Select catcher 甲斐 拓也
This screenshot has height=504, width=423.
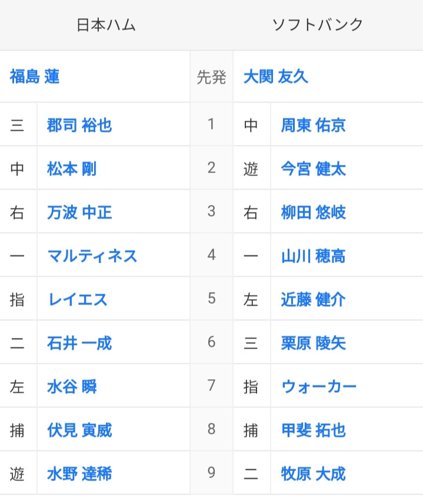(x=313, y=430)
